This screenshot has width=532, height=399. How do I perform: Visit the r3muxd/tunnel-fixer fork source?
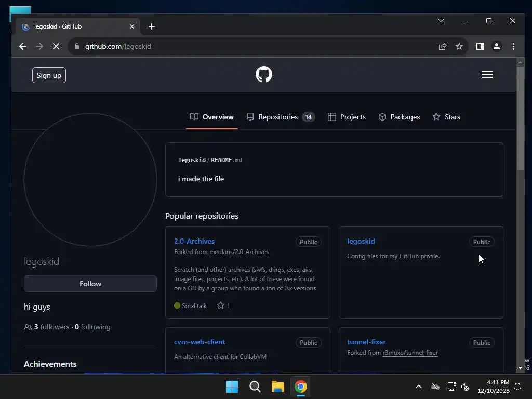(410, 353)
